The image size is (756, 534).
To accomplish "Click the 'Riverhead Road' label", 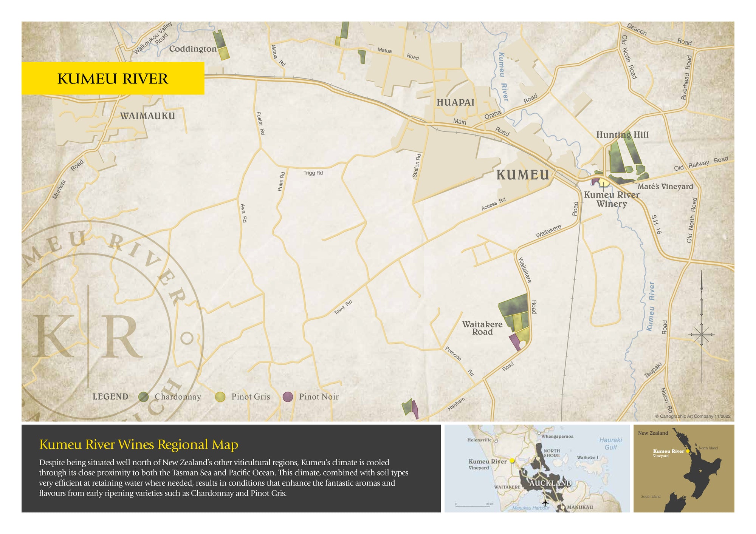I will tap(686, 77).
